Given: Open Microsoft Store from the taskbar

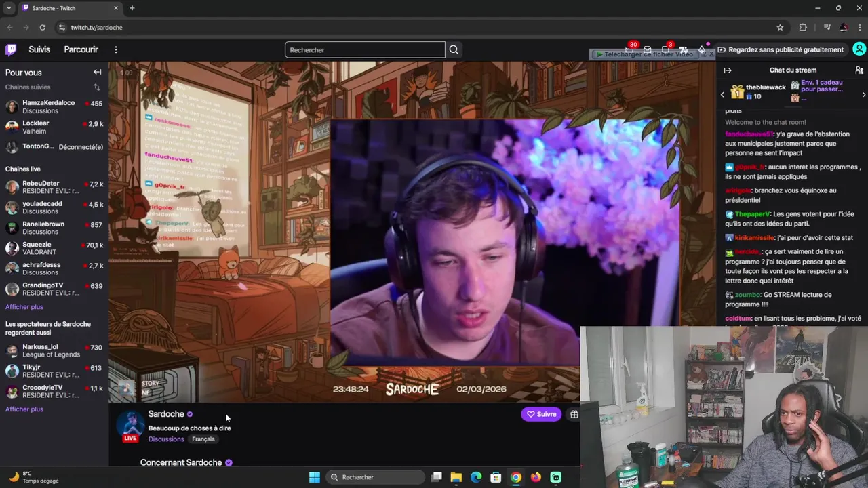Looking at the screenshot, I should pos(496,477).
